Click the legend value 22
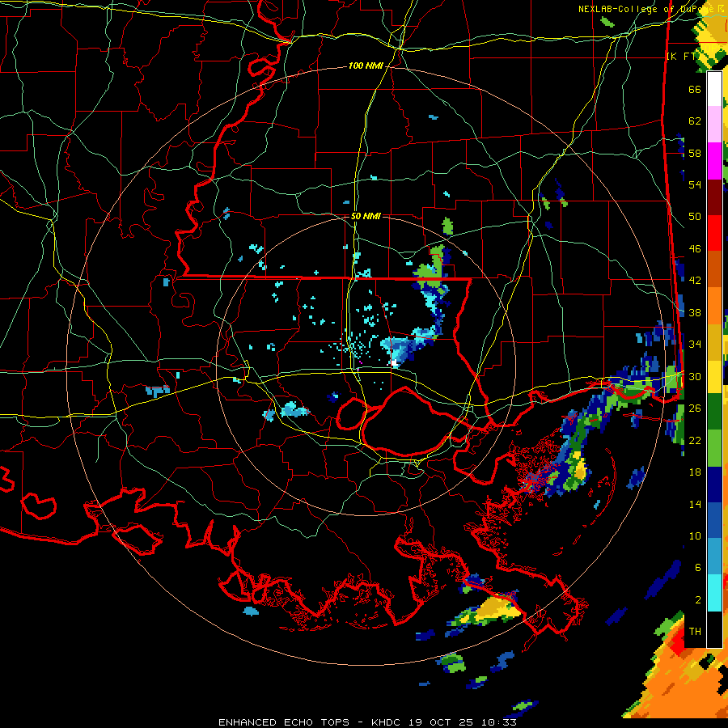 (695, 440)
